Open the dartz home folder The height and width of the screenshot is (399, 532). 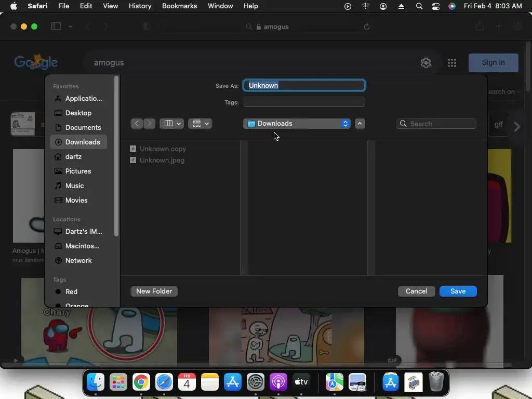tap(78, 157)
